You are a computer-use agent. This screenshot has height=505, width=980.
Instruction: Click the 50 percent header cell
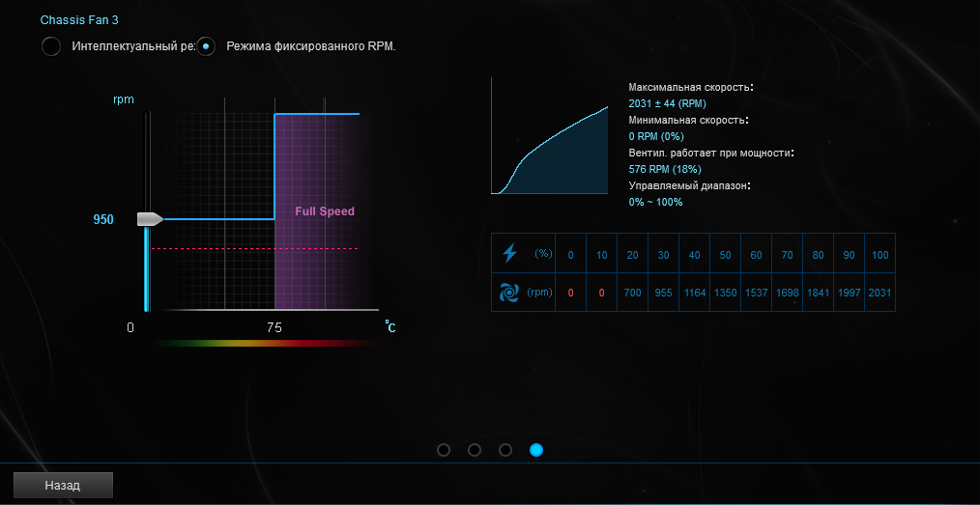coord(725,255)
